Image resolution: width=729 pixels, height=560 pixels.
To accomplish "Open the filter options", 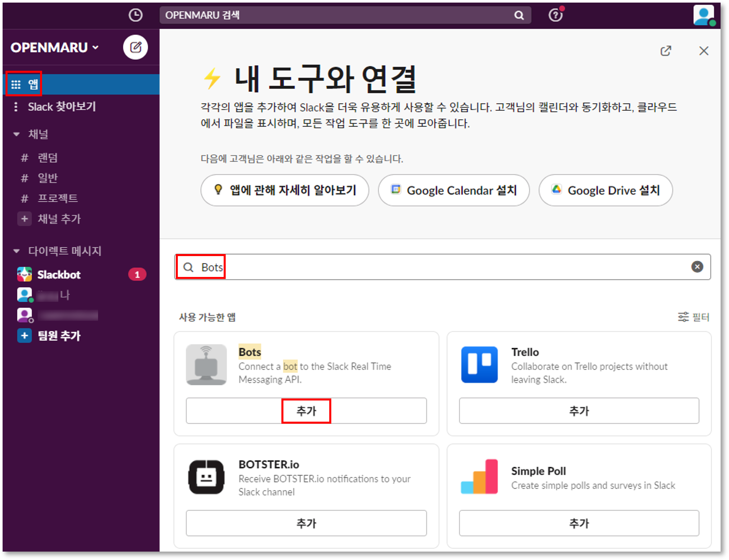I will (x=694, y=317).
